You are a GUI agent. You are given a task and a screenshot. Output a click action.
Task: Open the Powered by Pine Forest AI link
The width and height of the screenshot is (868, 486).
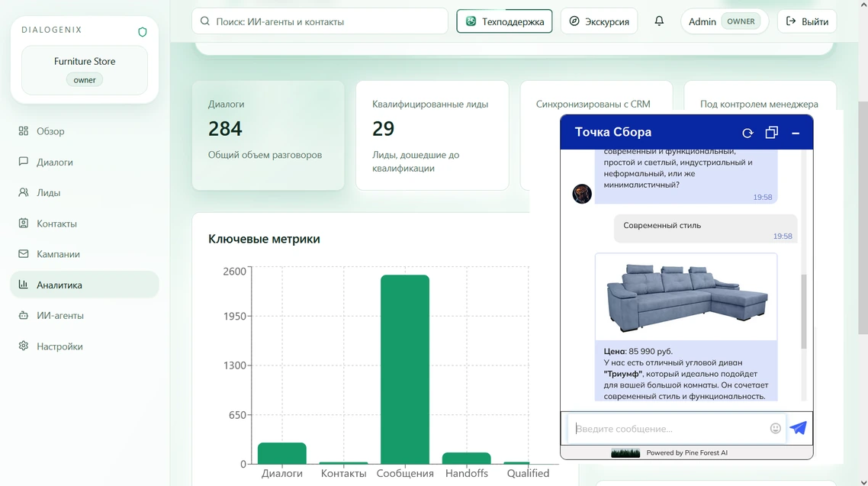point(687,452)
